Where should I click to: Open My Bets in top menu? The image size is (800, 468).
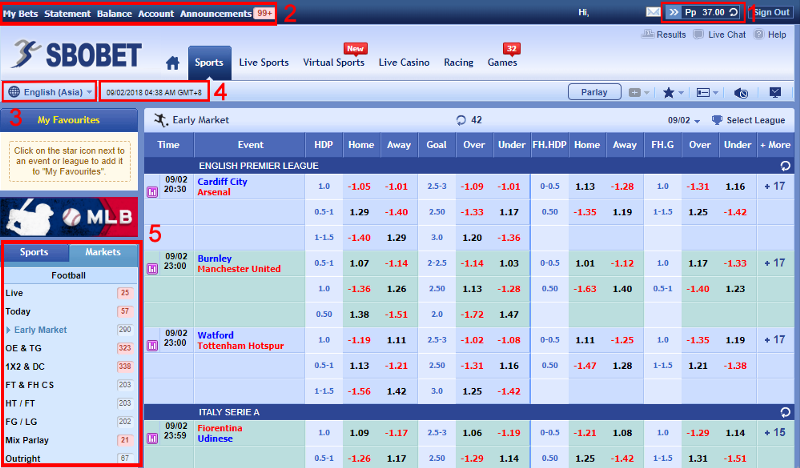pos(20,14)
